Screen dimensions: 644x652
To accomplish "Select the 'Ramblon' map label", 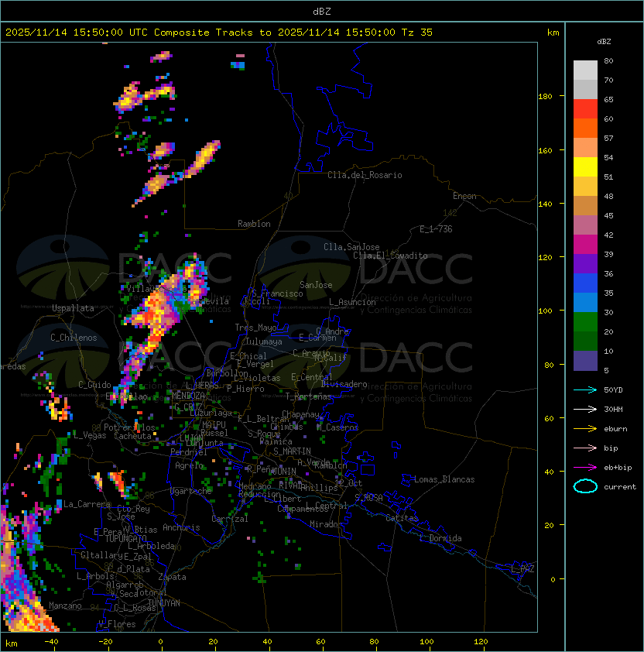I will click(254, 224).
